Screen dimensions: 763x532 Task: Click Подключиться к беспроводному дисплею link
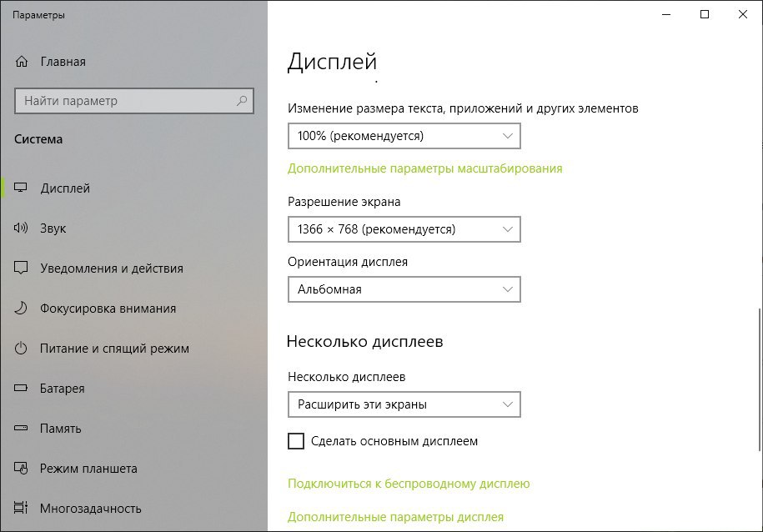tap(409, 484)
